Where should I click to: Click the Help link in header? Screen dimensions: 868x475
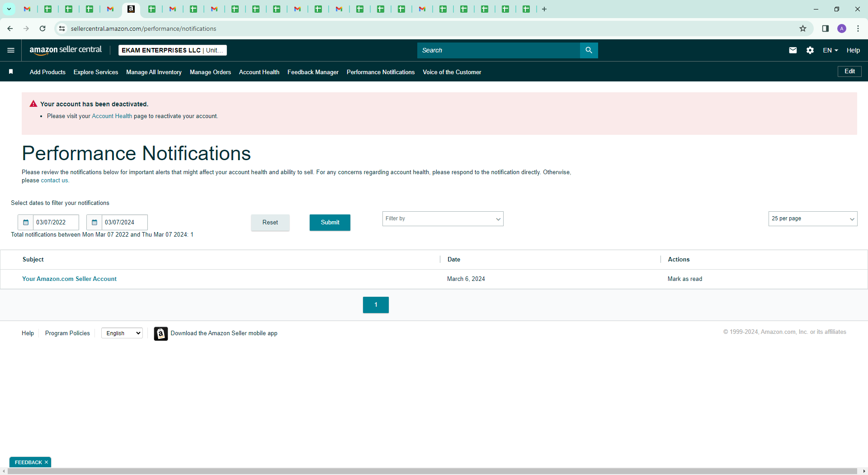853,50
